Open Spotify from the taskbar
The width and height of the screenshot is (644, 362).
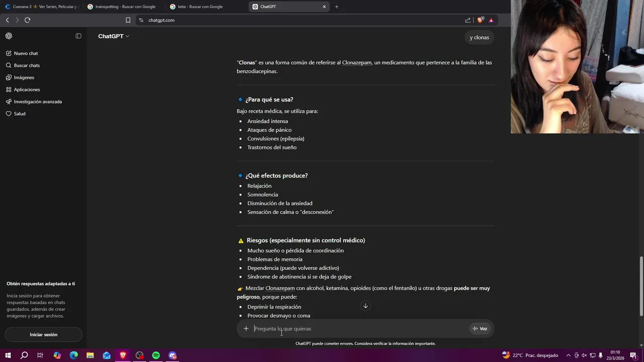click(156, 355)
